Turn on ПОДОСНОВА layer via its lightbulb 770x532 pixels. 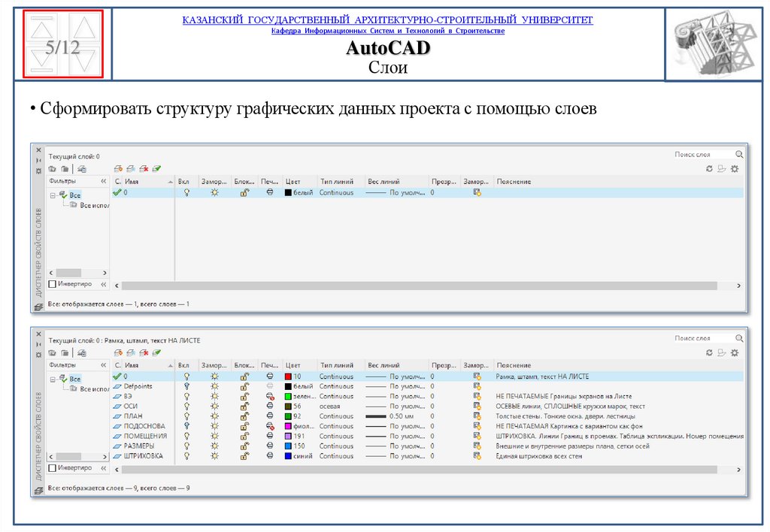point(186,426)
